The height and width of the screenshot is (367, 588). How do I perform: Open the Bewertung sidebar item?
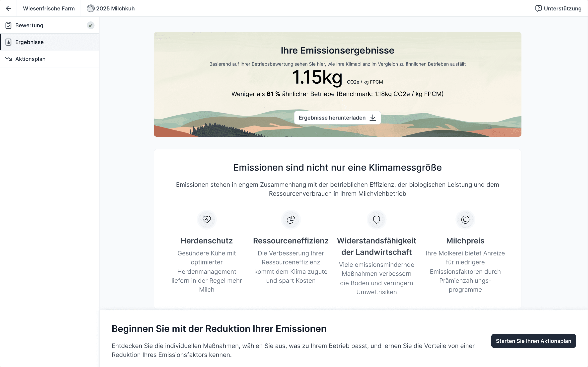pyautogui.click(x=29, y=25)
